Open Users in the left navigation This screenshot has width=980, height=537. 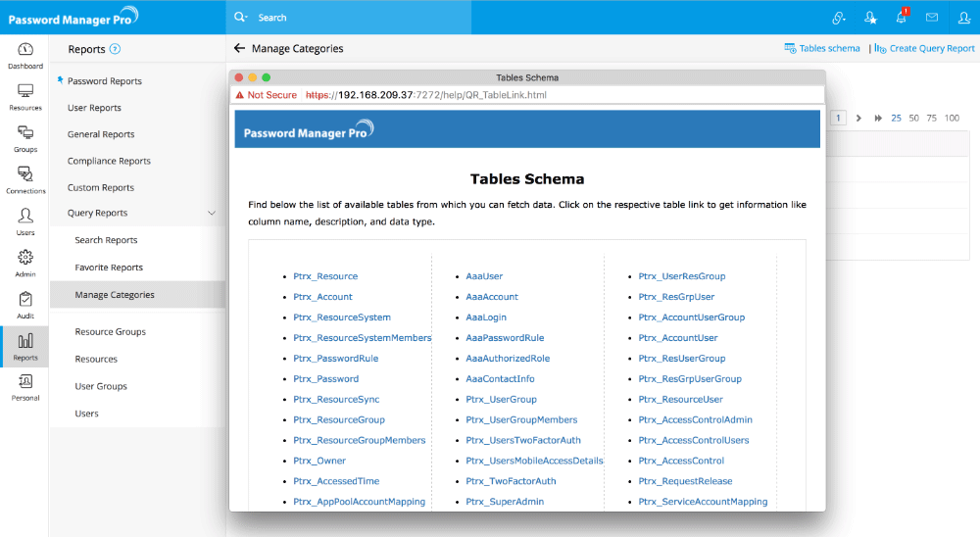pyautogui.click(x=25, y=221)
